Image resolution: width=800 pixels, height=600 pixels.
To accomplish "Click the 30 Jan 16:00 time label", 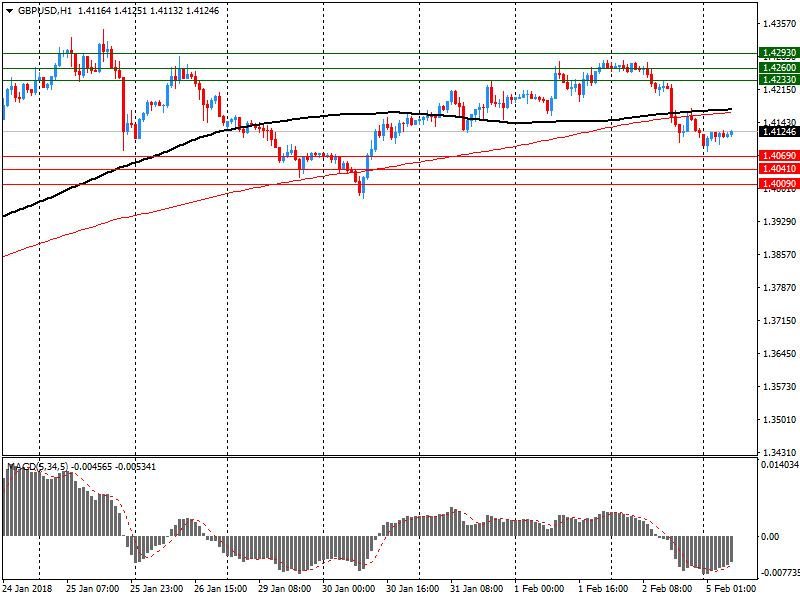I will [412, 589].
